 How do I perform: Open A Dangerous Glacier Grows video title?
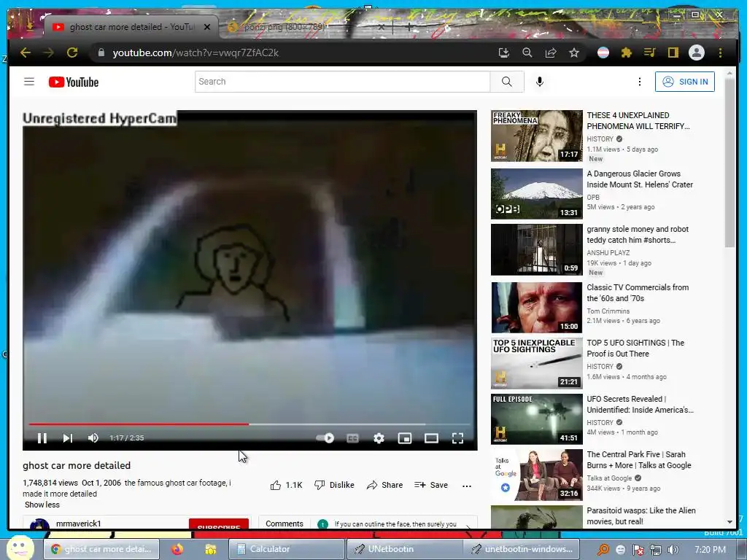[640, 179]
